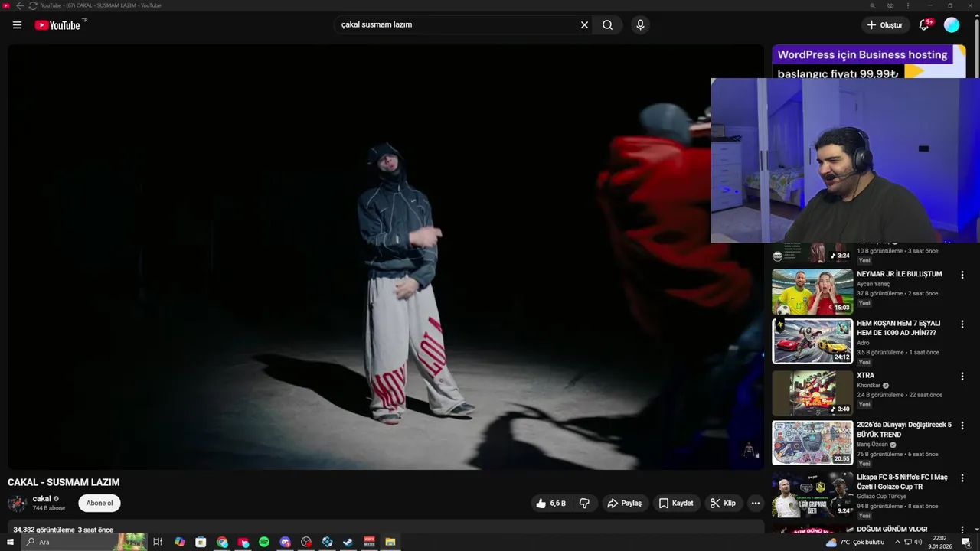
Task: Open Microsoft Store from taskbar
Action: 201,542
